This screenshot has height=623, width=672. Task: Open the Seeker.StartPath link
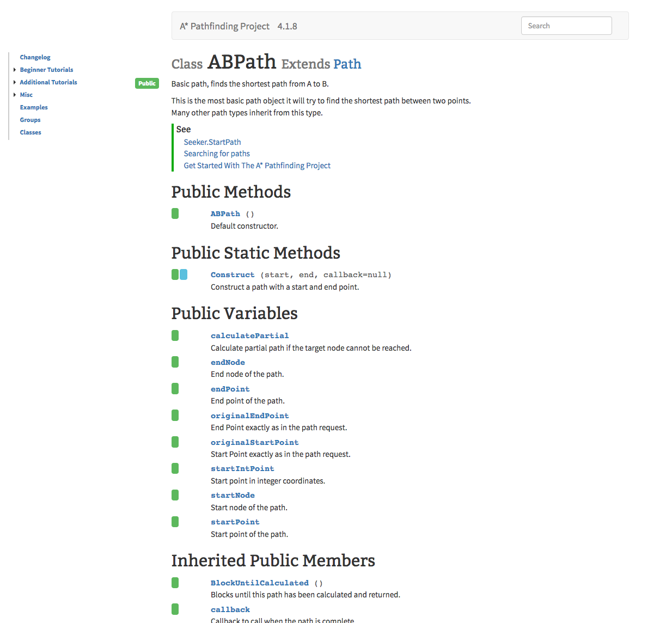212,142
